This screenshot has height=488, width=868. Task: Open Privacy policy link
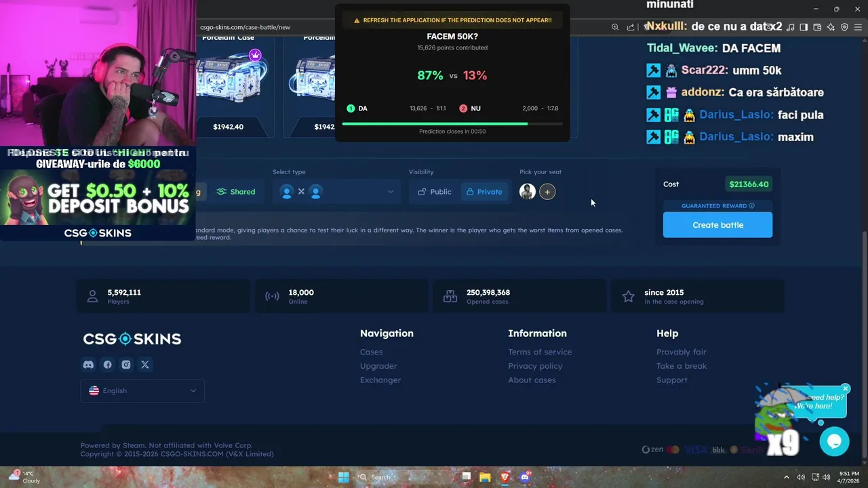click(x=535, y=366)
